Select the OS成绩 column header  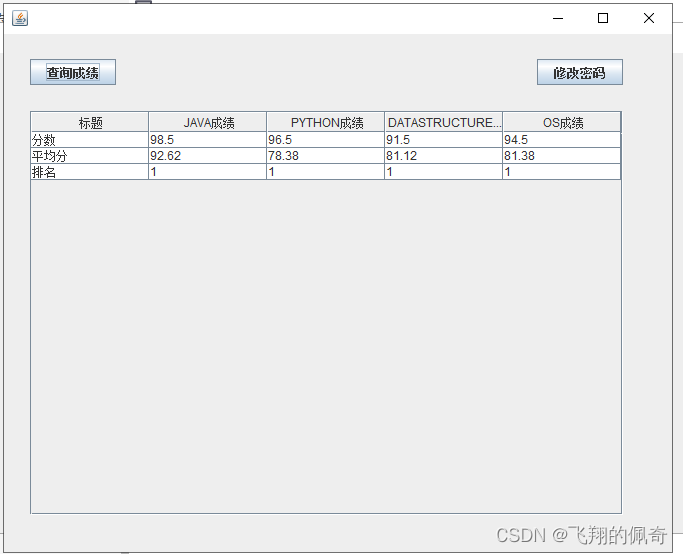562,122
